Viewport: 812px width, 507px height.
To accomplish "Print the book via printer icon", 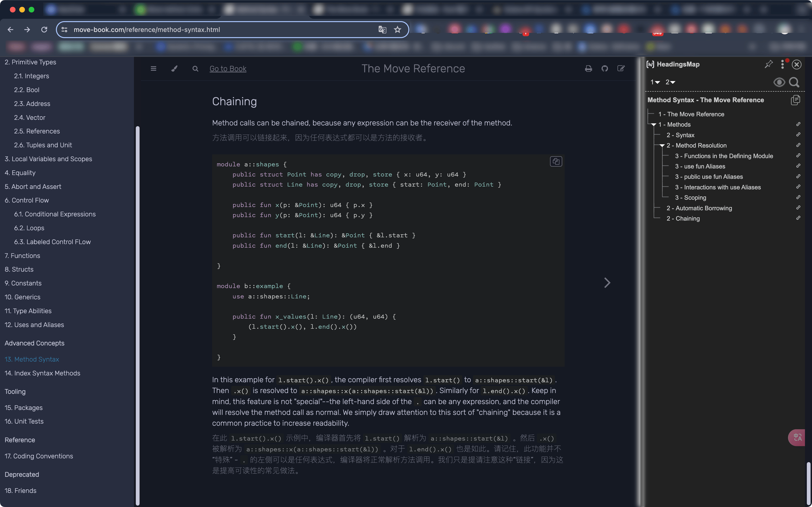I will click(588, 69).
